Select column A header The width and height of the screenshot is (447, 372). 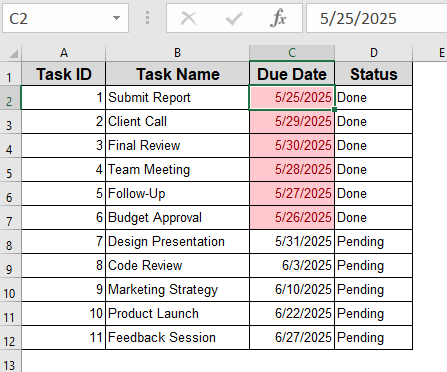[x=64, y=53]
